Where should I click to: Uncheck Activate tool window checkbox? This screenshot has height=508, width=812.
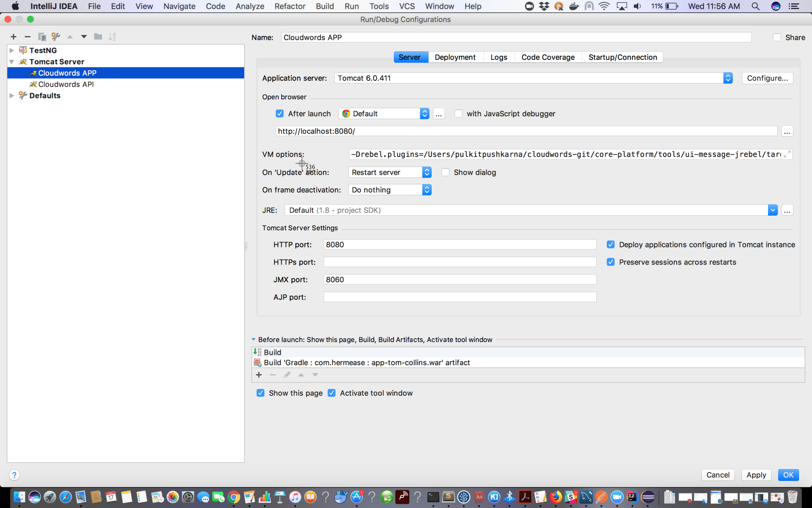[332, 393]
